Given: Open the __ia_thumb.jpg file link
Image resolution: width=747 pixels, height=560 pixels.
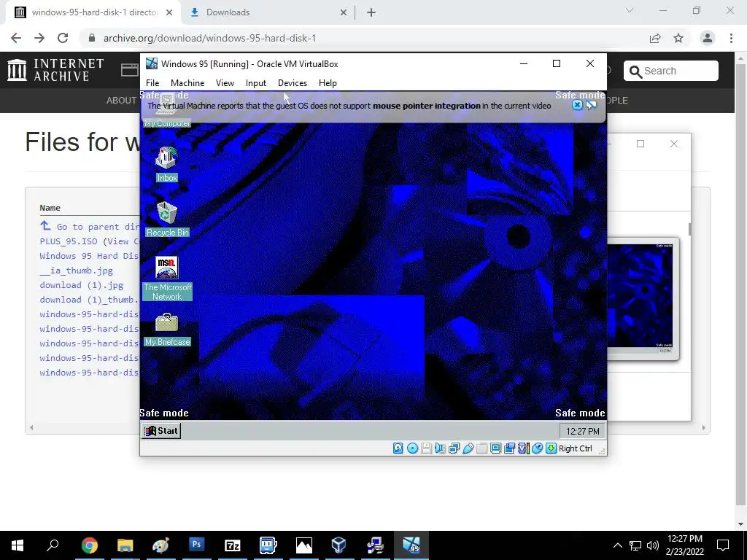Looking at the screenshot, I should pyautogui.click(x=76, y=271).
